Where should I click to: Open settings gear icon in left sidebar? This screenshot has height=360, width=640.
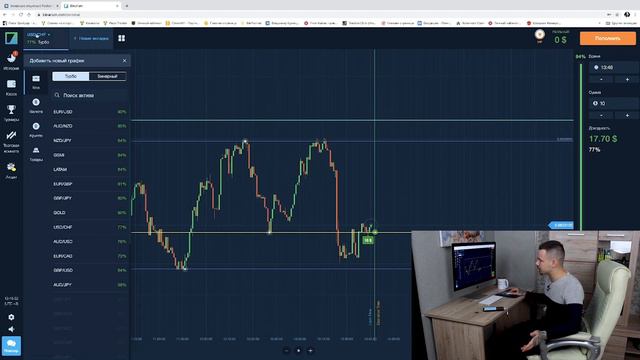[x=11, y=317]
